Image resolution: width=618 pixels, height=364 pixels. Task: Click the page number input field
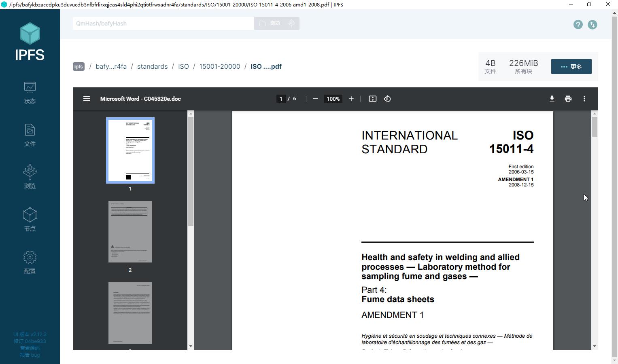point(281,99)
